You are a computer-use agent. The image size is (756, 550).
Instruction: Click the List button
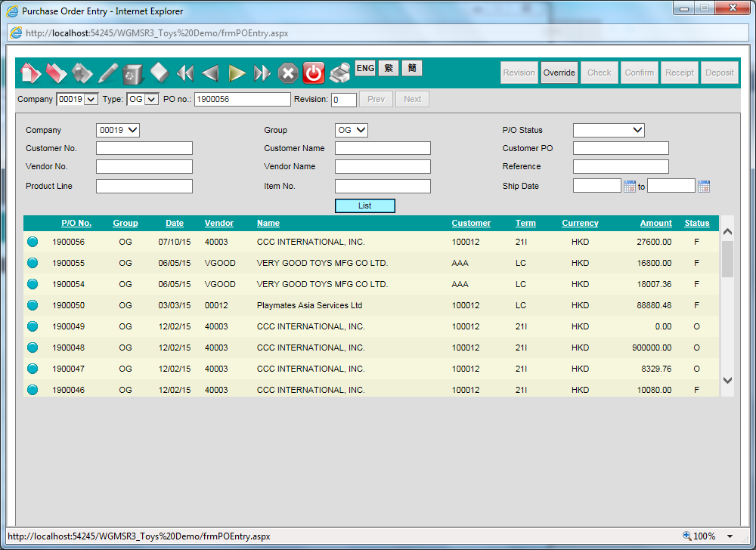365,205
